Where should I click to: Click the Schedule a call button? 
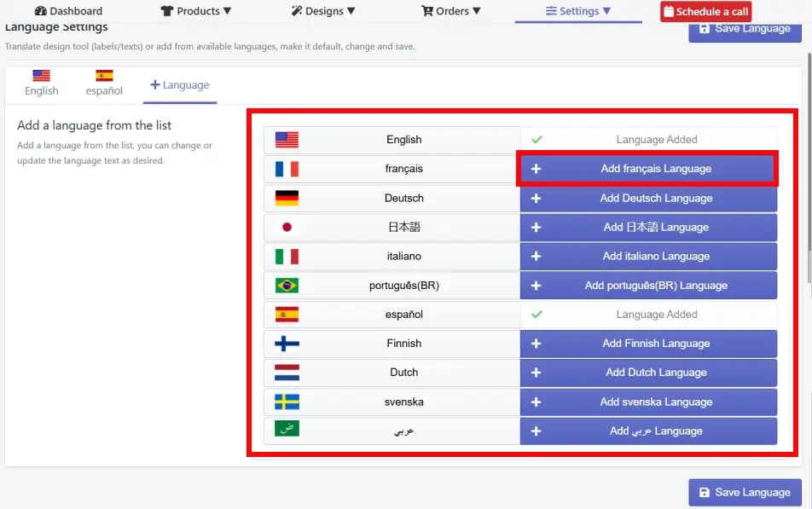[706, 11]
